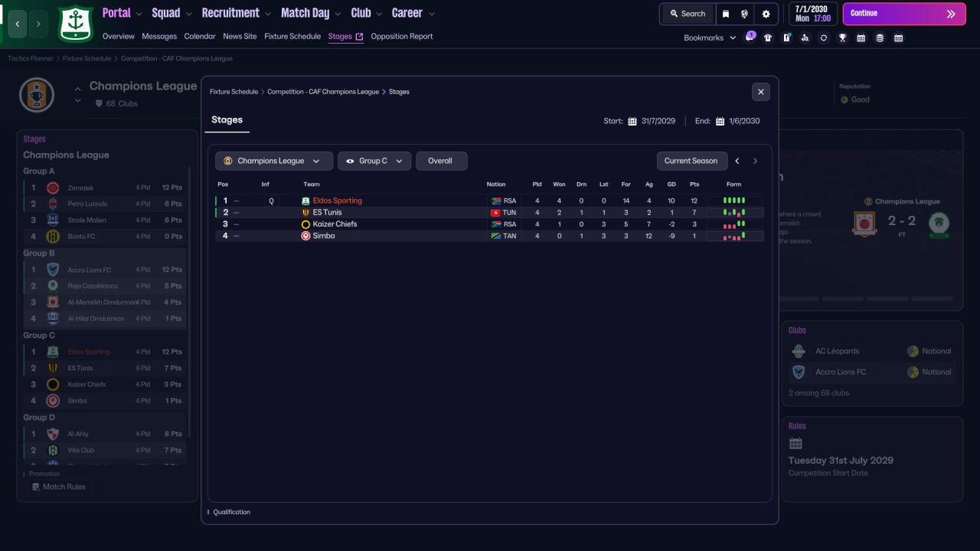The height and width of the screenshot is (551, 980).
Task: Open the coin stack finances icon
Action: pyautogui.click(x=880, y=37)
